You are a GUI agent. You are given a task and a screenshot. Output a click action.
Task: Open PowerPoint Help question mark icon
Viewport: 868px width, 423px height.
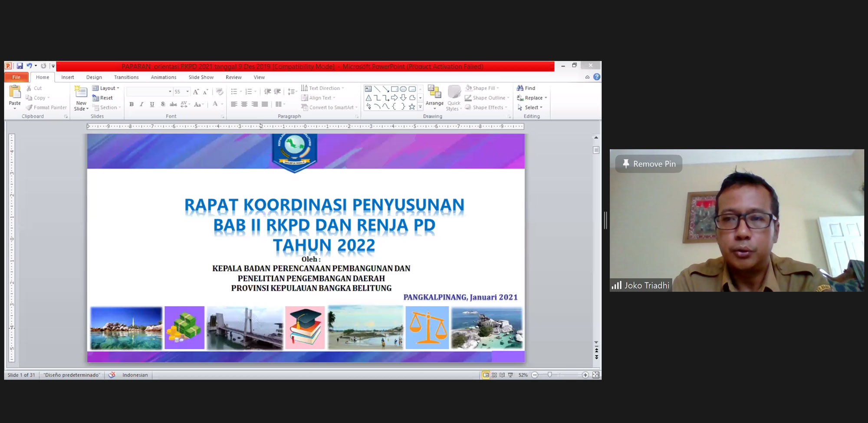[597, 77]
